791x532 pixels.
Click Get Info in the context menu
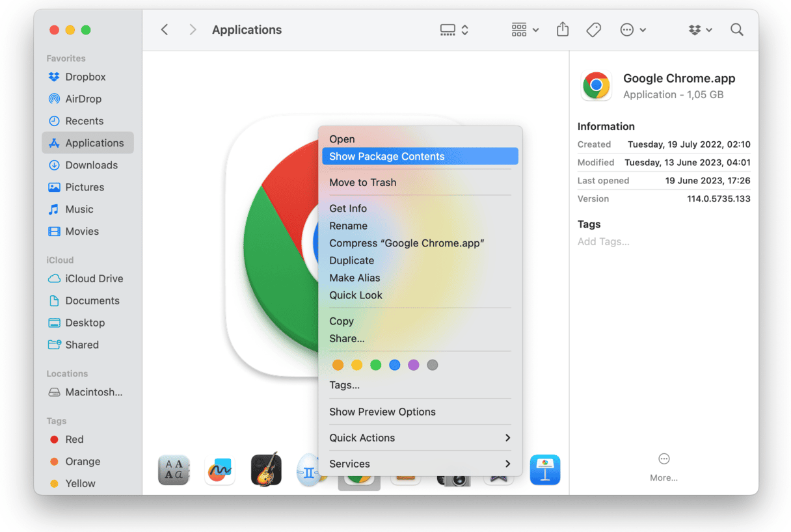tap(348, 209)
